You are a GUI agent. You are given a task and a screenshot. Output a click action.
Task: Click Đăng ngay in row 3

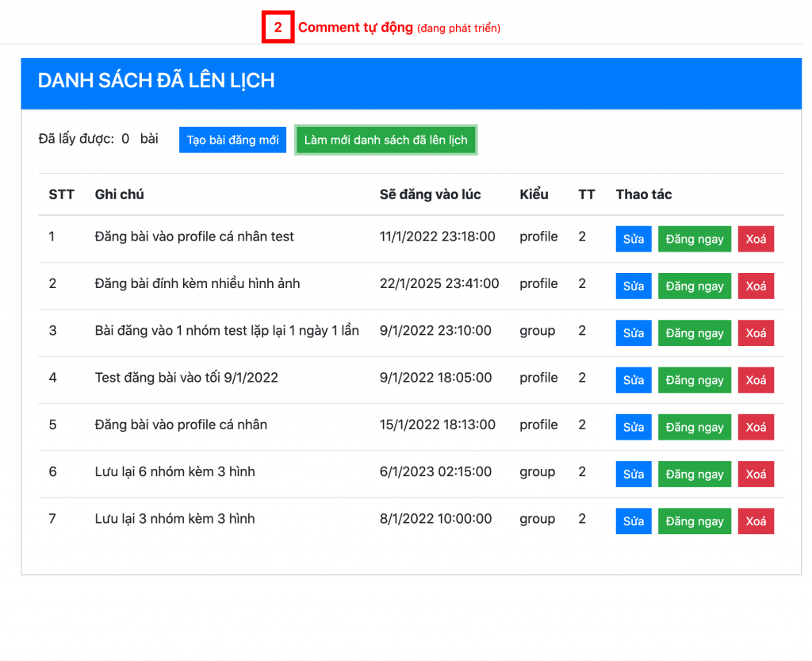695,333
